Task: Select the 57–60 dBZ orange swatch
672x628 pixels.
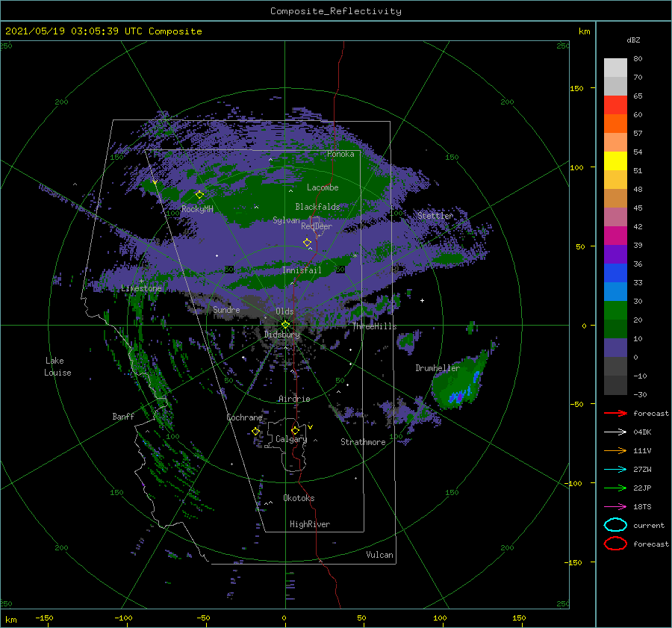Action: point(615,124)
